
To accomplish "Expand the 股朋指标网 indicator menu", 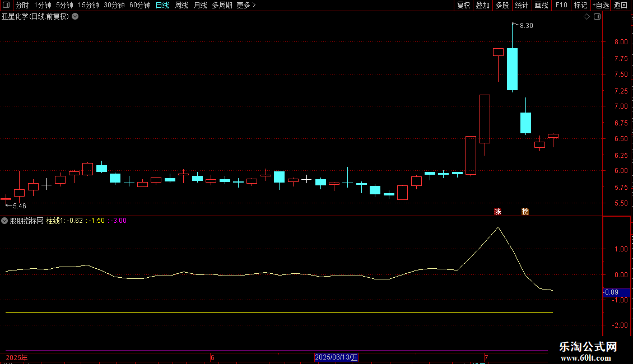I will click(4, 221).
